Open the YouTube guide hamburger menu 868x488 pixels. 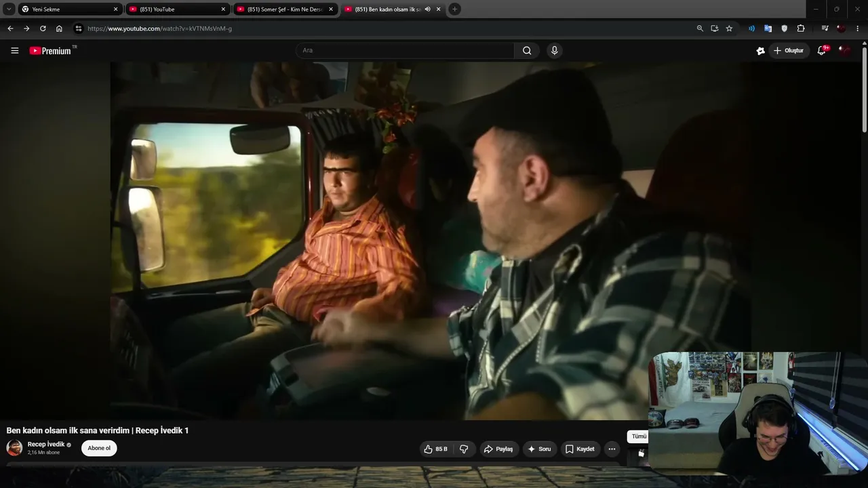point(14,51)
